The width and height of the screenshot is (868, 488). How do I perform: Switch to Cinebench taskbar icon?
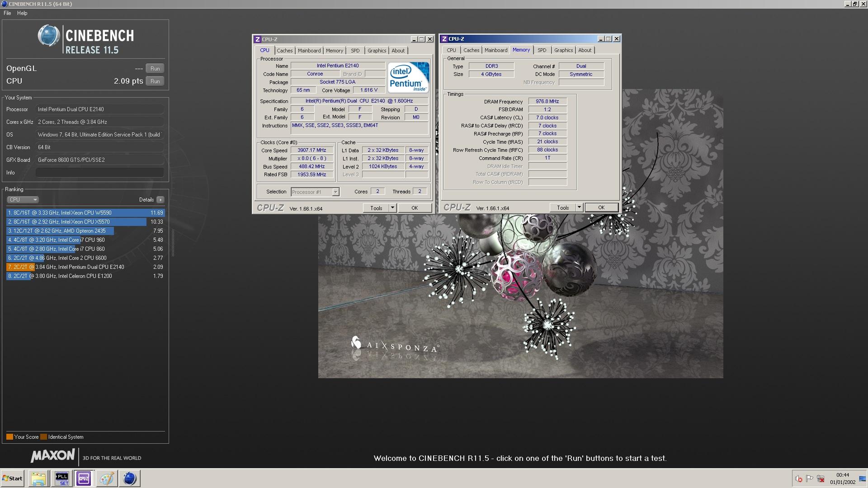tap(129, 479)
